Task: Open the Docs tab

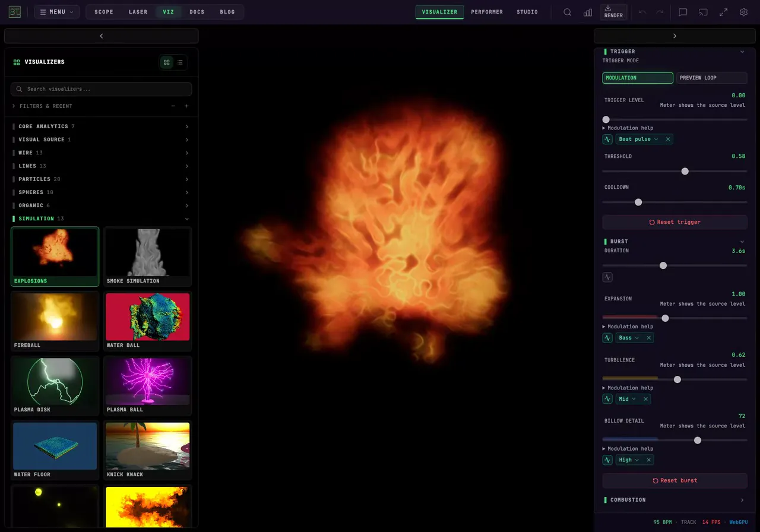Action: (x=197, y=12)
